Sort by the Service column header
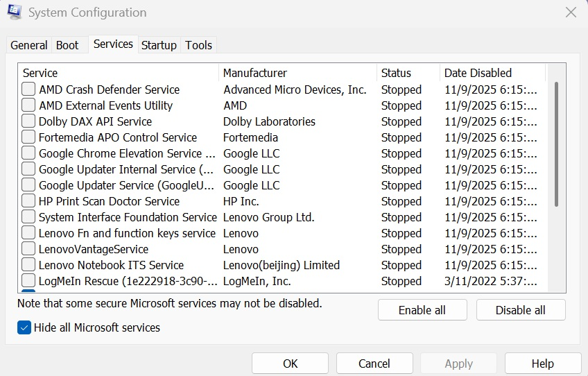Image resolution: width=588 pixels, height=376 pixels. 118,73
